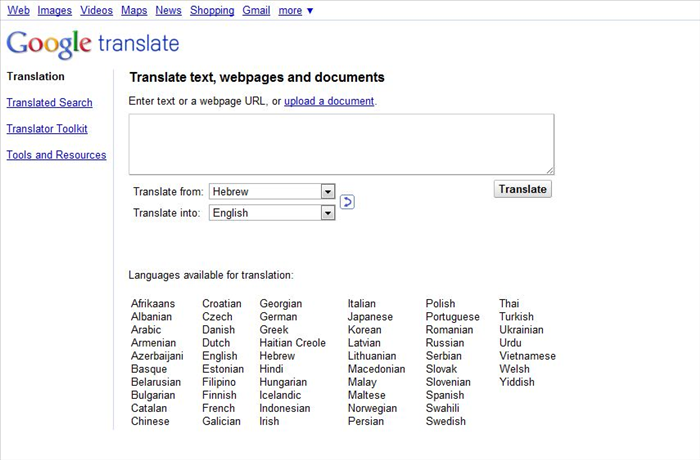
Task: Open the Videos link
Action: click(x=96, y=10)
